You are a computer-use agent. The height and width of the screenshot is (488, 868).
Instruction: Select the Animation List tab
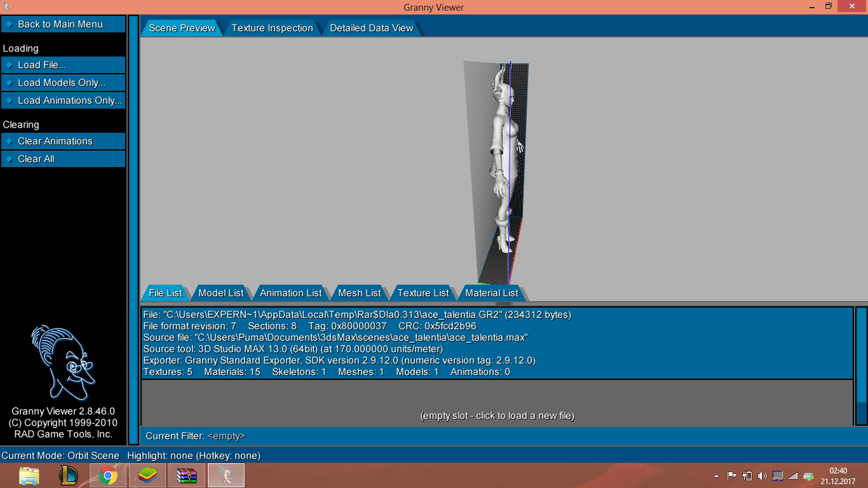[290, 293]
